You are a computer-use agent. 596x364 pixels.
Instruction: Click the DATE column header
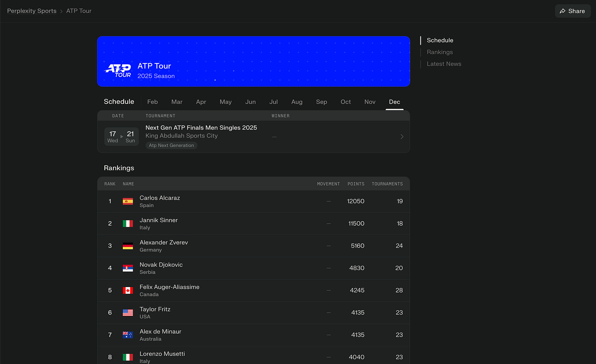pos(118,116)
